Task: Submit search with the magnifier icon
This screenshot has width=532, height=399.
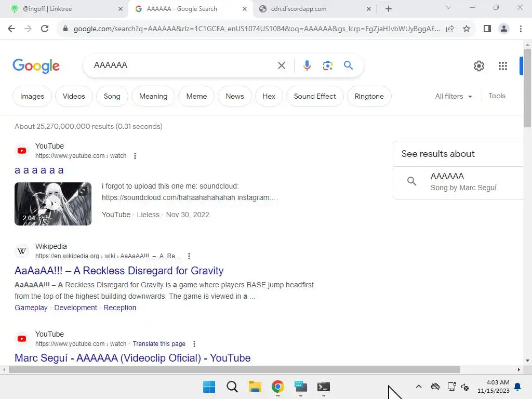Action: pyautogui.click(x=349, y=65)
